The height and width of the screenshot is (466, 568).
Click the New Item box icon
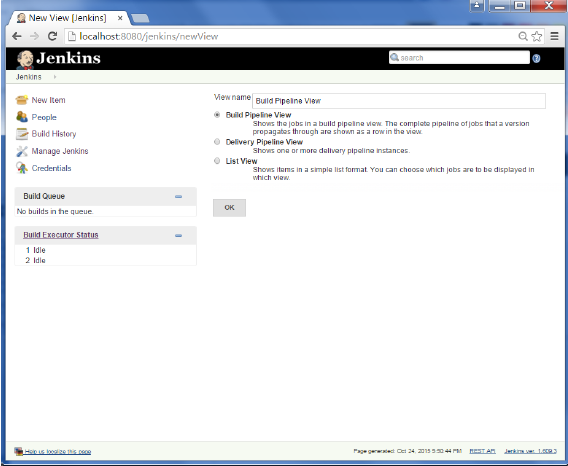(22, 100)
